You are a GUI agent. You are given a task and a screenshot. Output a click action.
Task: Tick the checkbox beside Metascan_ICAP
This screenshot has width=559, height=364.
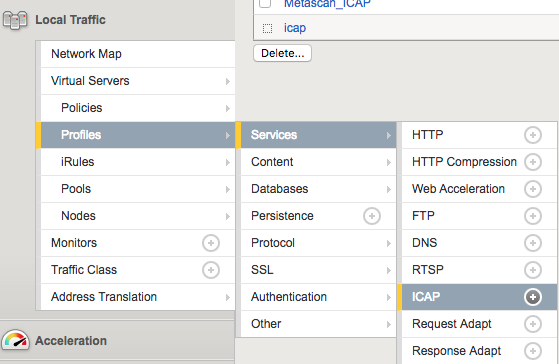click(265, 3)
